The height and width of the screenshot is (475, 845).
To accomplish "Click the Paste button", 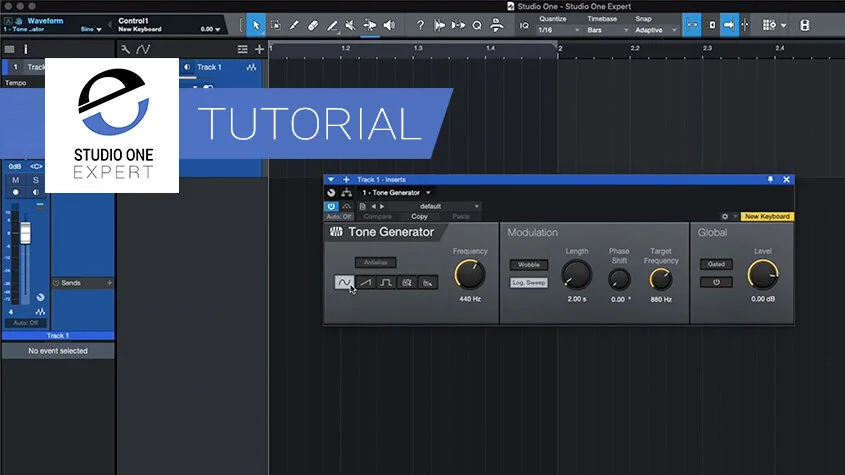I will click(461, 216).
